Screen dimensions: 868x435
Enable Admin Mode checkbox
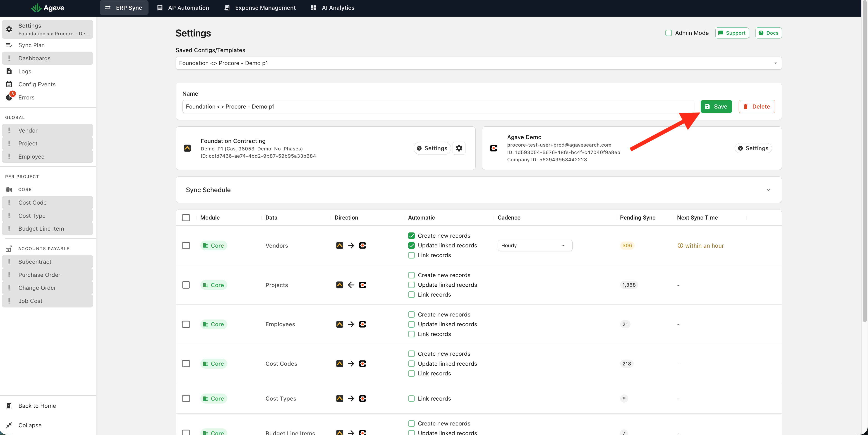[669, 33]
